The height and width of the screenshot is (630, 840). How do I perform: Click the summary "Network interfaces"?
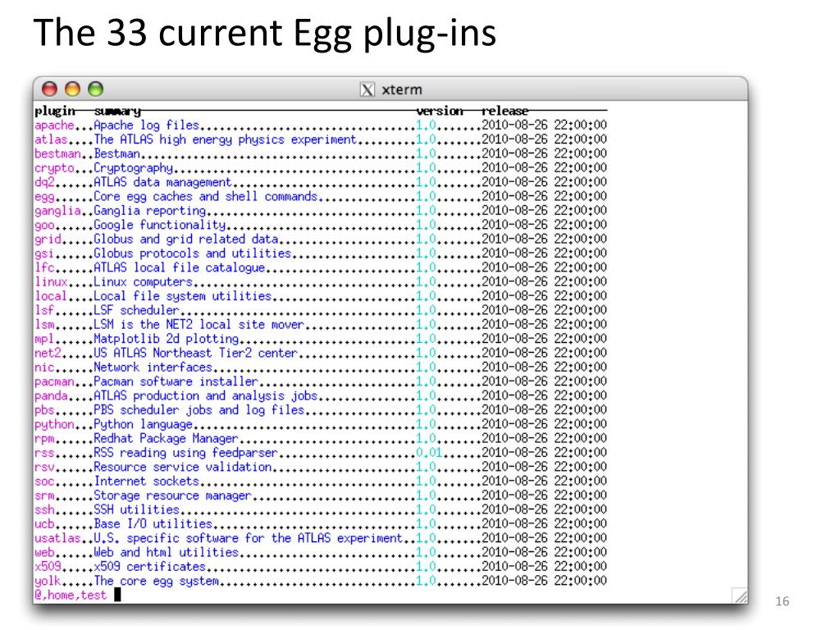(x=153, y=367)
